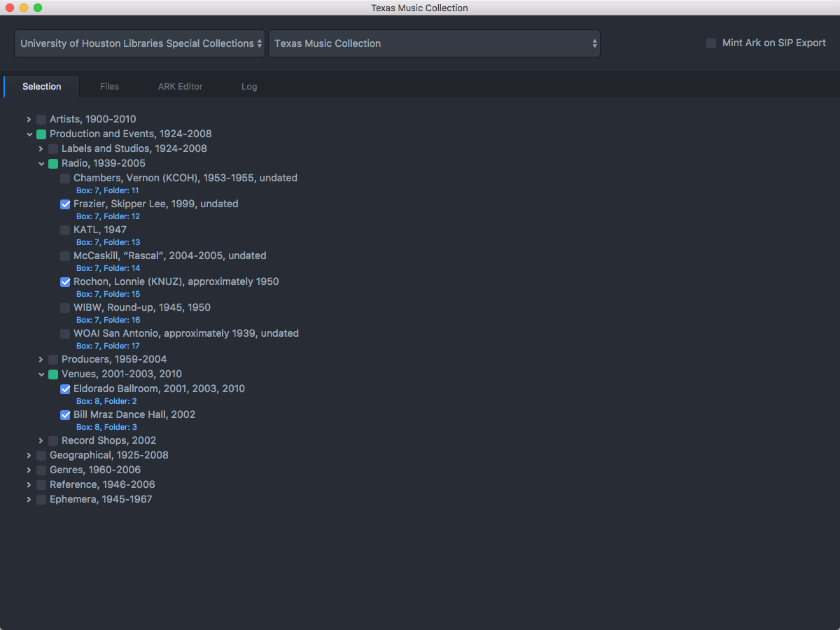
Task: Check the Chambers, Vernon (KCOH) checkbox
Action: click(65, 178)
